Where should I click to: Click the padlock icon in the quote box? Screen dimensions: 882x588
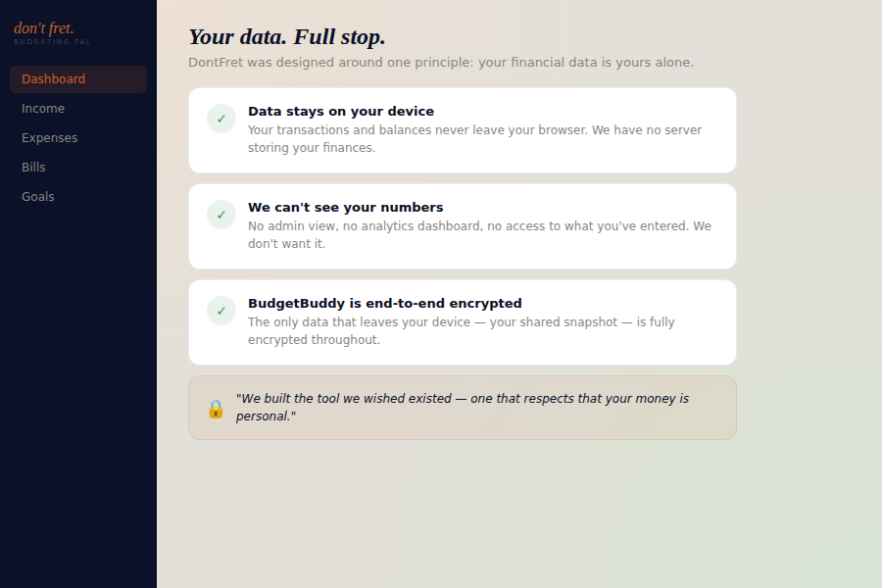tap(216, 409)
